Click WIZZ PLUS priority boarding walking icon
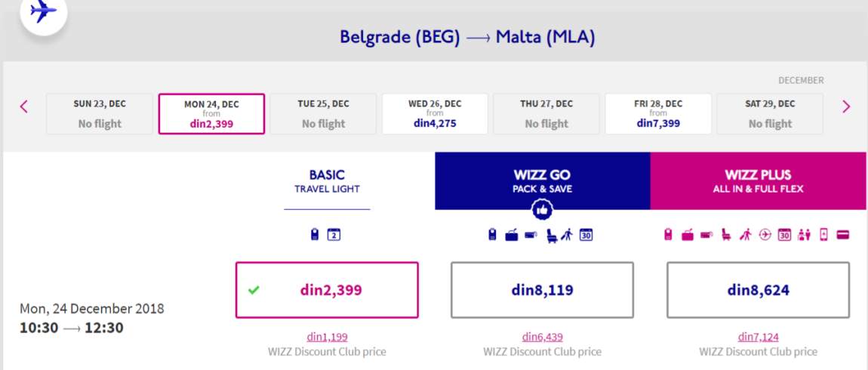Screen dimensions: 868x370 coord(745,235)
